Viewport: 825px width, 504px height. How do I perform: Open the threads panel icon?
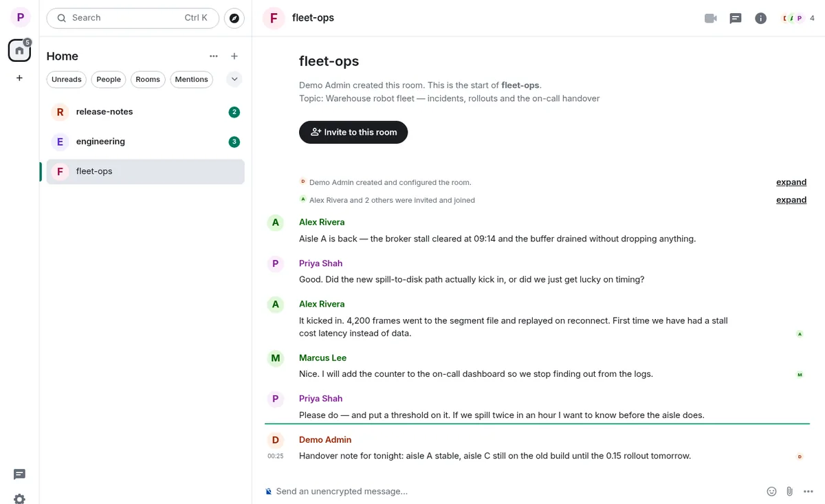coord(736,19)
